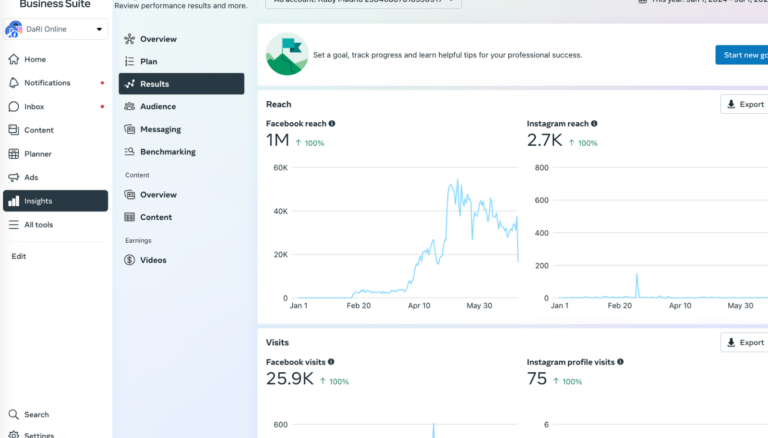The height and width of the screenshot is (438, 768).
Task: Click the Ads megaphone icon
Action: tap(14, 177)
